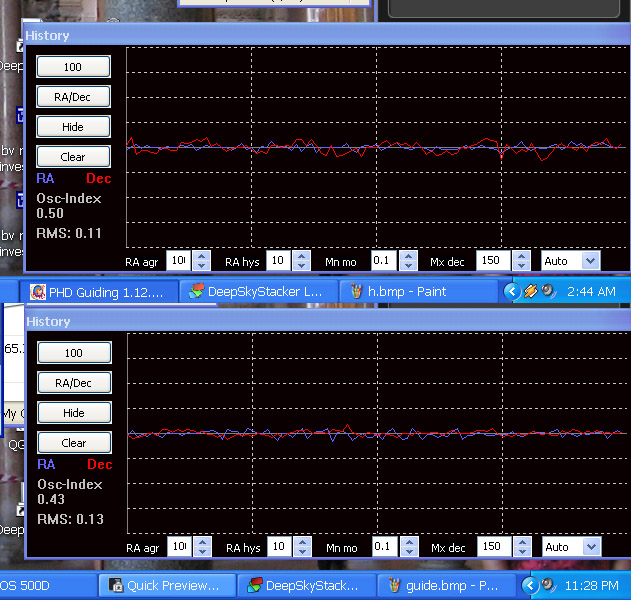Click 100 button in RMS 0.11 History window
The image size is (631, 600).
coord(73,67)
